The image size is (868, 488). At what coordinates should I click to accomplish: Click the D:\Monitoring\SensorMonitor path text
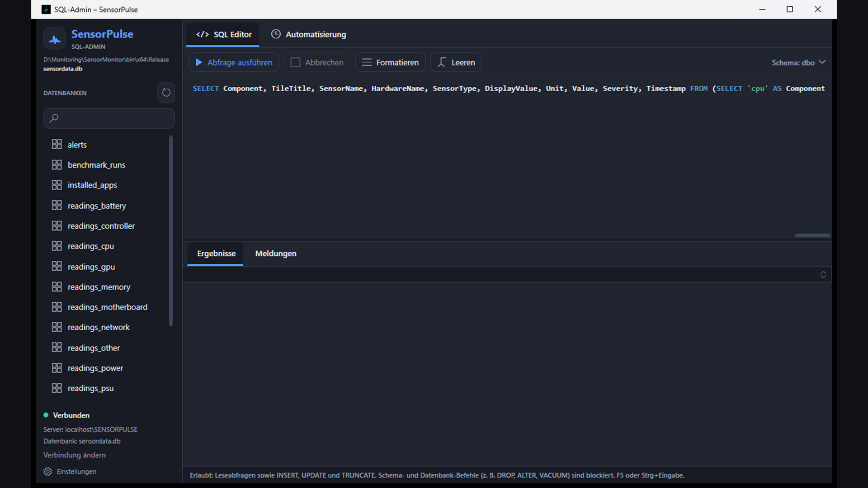click(x=106, y=60)
